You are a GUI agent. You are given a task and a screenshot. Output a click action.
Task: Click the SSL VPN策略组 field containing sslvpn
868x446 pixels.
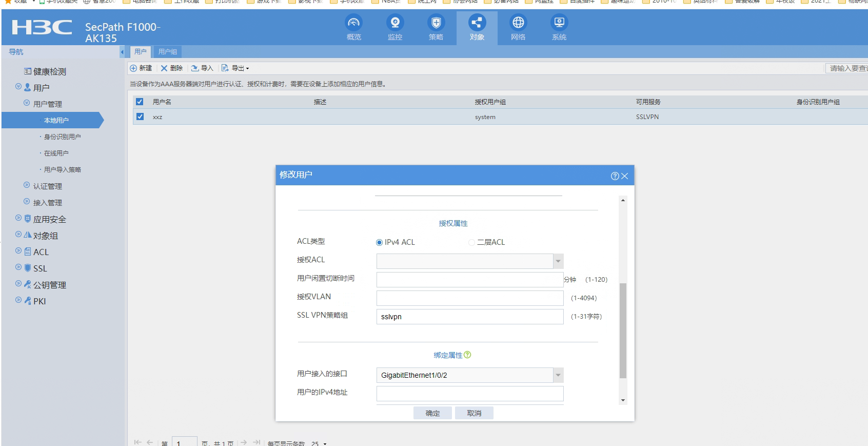[x=470, y=317]
